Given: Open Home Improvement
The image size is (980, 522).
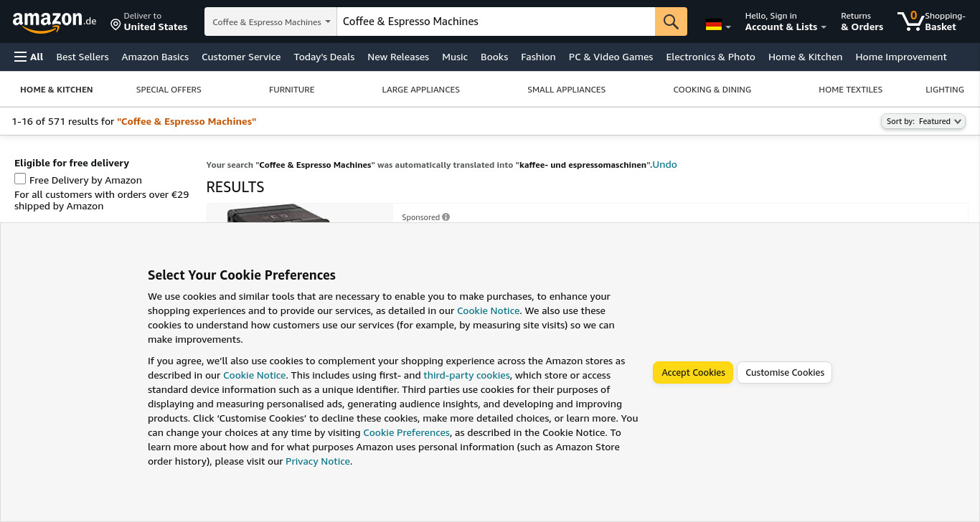Looking at the screenshot, I should [901, 57].
